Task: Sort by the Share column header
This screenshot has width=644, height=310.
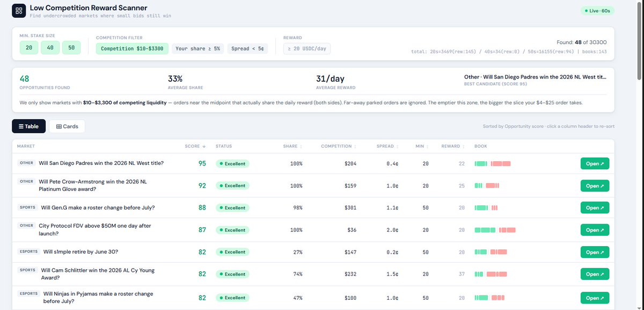Action: tap(292, 146)
